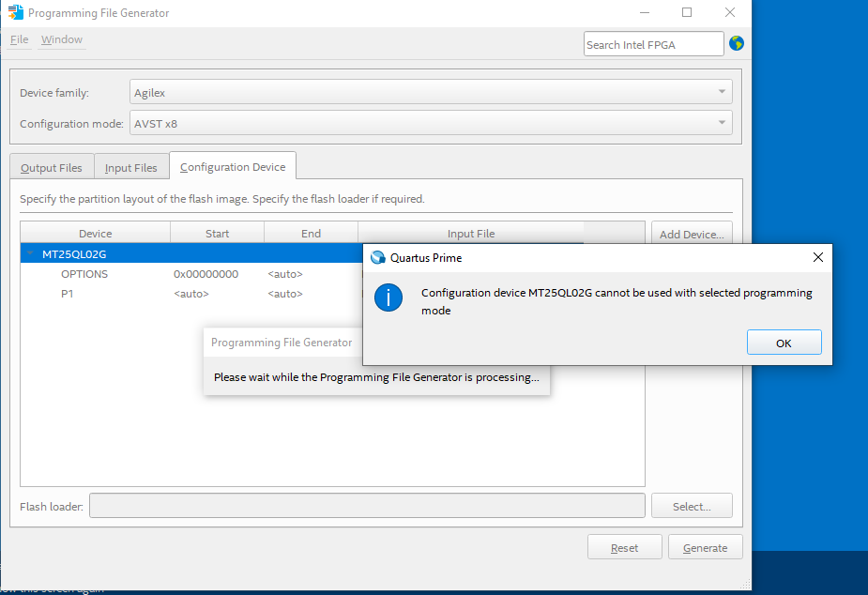Click the OPTIONS row End auto cell
This screenshot has height=595, width=868.
[x=285, y=274]
